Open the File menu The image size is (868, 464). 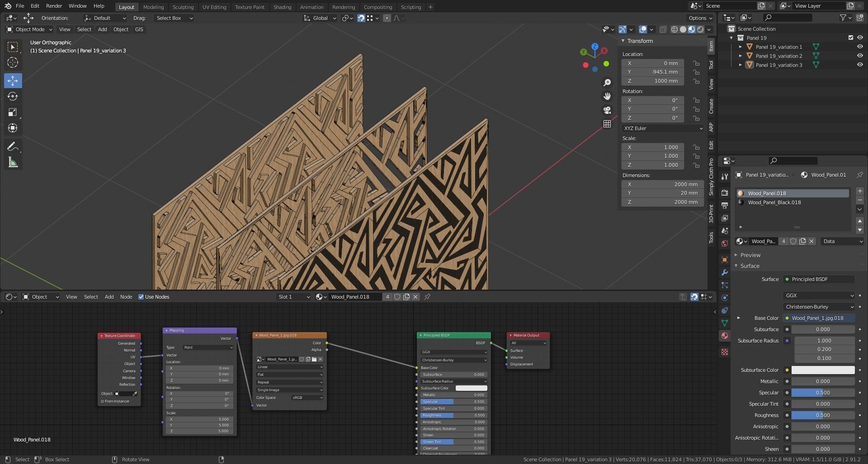(20, 6)
